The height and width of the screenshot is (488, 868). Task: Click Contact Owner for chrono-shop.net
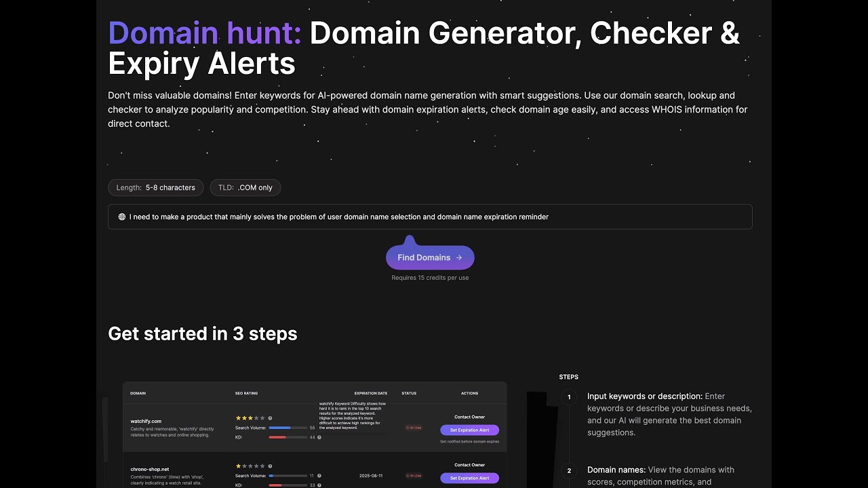tap(469, 465)
